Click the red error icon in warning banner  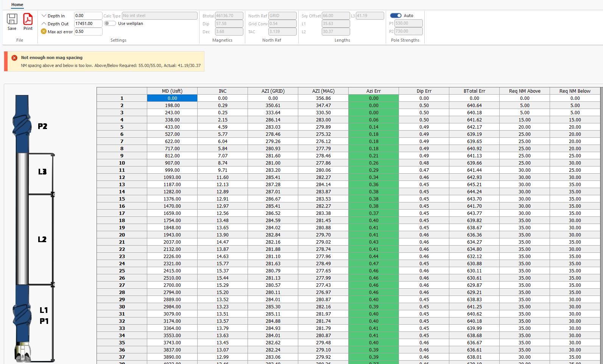click(x=14, y=58)
